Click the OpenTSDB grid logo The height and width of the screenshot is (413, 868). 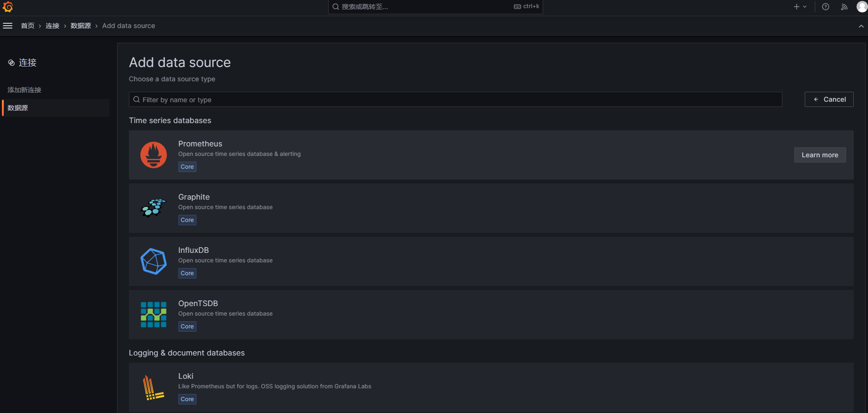pyautogui.click(x=154, y=315)
